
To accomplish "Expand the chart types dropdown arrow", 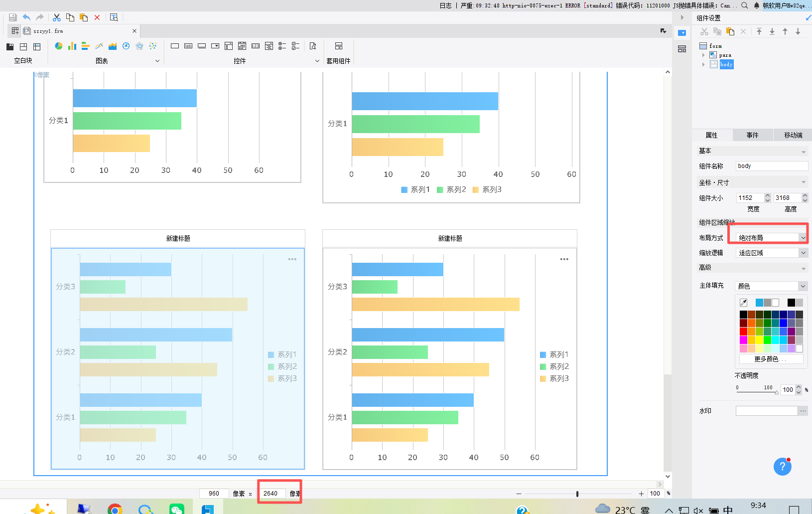I will click(157, 61).
